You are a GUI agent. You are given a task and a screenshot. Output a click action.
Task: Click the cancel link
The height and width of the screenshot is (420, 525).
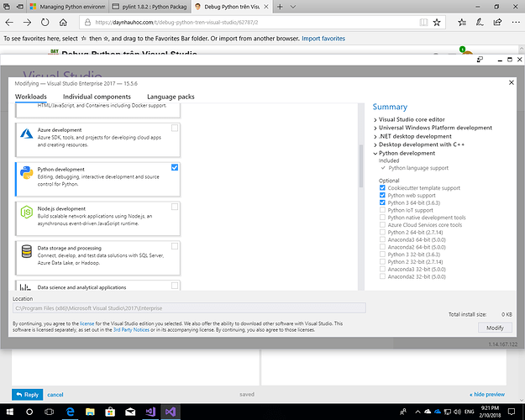(x=55, y=395)
